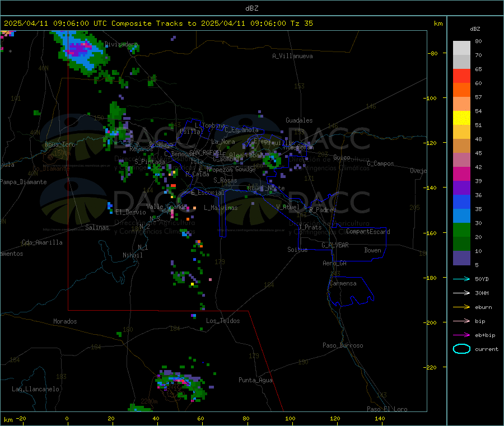The image size is (504, 426).
Task: Click the white 30HM arrow icon
Action: click(461, 293)
